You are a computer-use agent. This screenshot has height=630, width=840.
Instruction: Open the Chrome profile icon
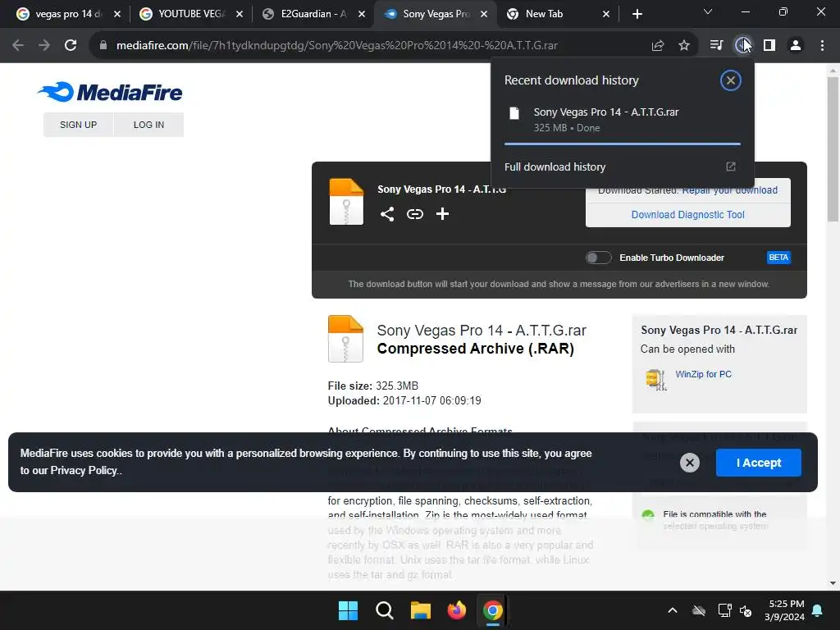click(x=796, y=46)
